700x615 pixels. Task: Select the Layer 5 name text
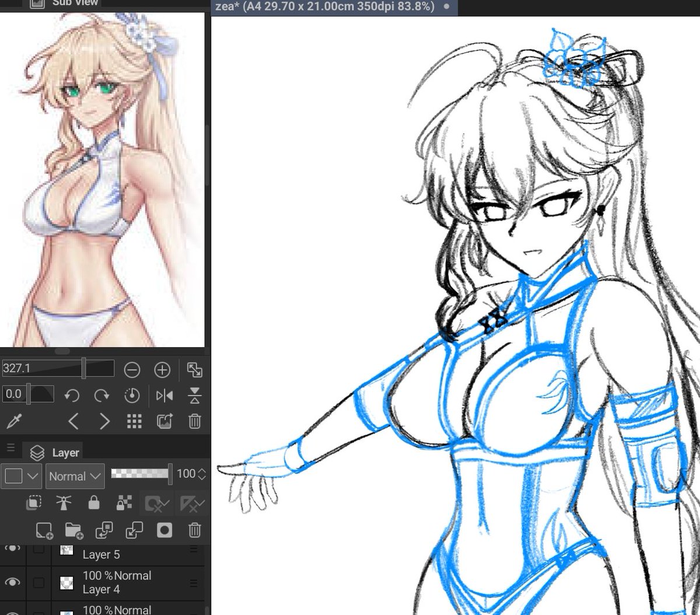101,555
